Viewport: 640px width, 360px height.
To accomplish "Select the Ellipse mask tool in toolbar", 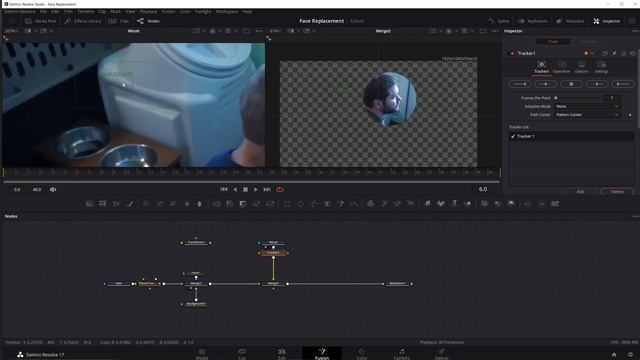I will coord(300,204).
